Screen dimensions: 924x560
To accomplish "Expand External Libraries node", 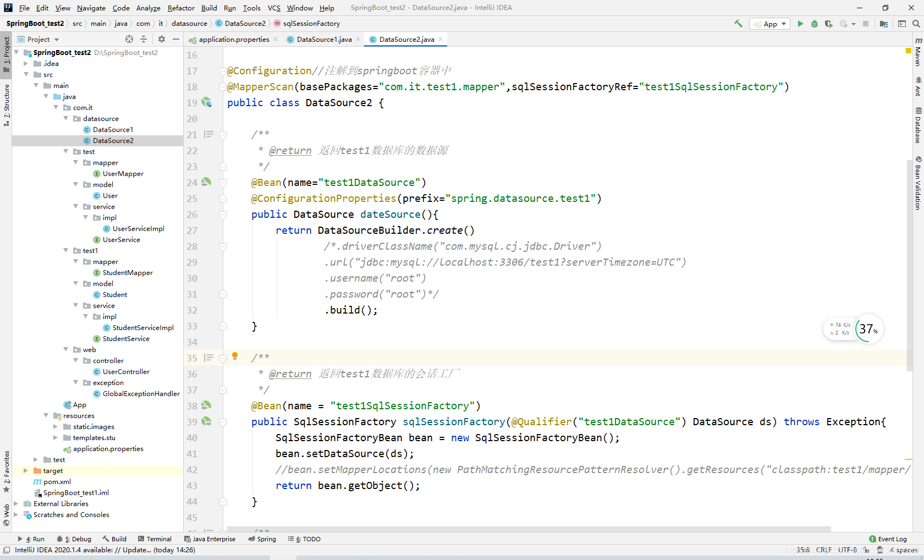I will pyautogui.click(x=16, y=503).
